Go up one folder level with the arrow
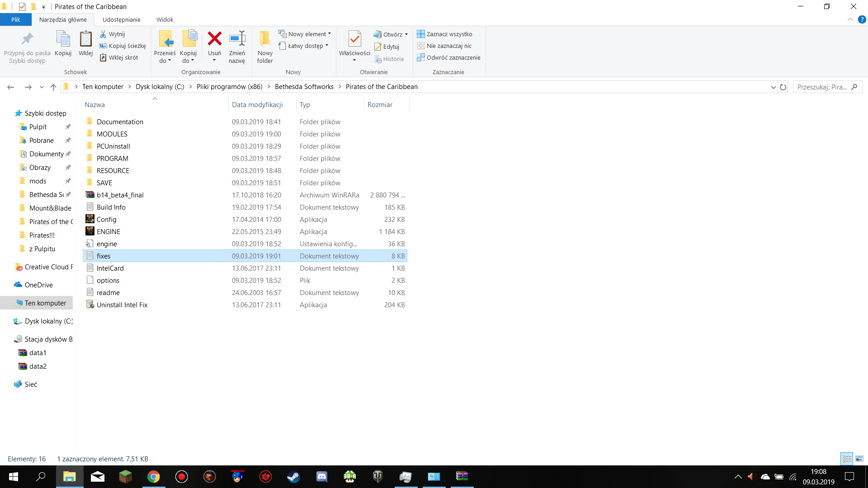Viewport: 868px width, 488px height. pyautogui.click(x=53, y=87)
